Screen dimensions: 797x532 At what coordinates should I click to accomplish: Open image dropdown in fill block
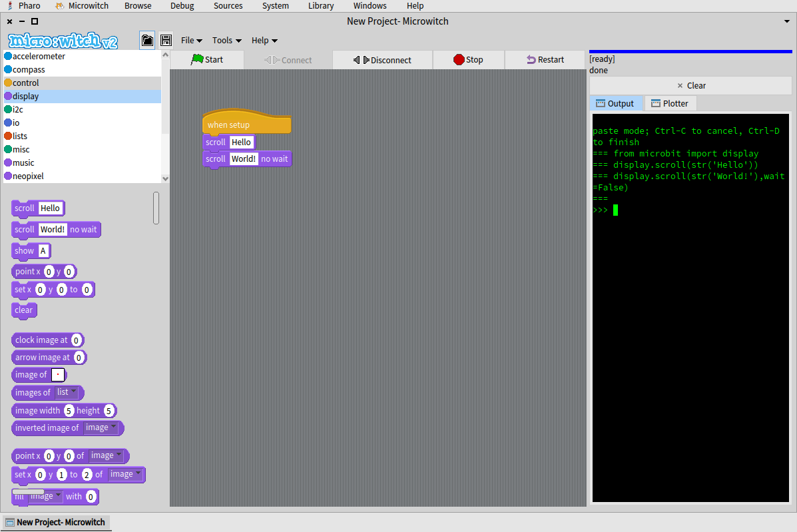coord(45,496)
